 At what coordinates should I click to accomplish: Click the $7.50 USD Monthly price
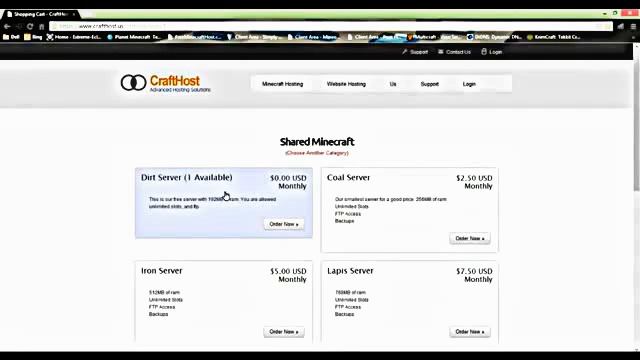(474, 275)
